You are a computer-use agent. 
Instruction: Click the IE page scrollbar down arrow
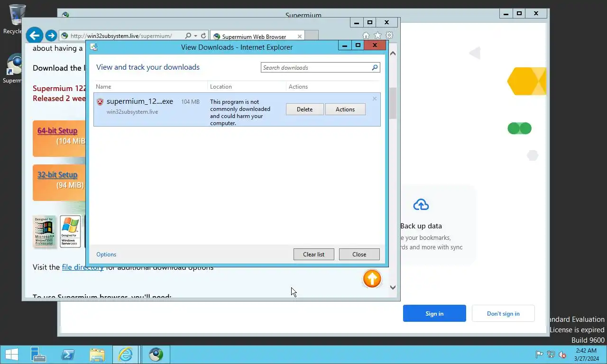click(x=393, y=287)
